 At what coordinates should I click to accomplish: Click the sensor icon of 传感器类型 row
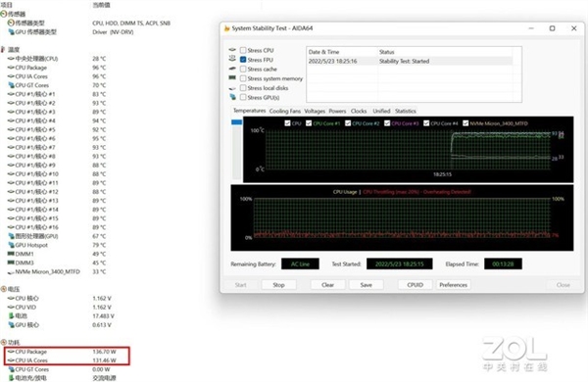[x=11, y=23]
